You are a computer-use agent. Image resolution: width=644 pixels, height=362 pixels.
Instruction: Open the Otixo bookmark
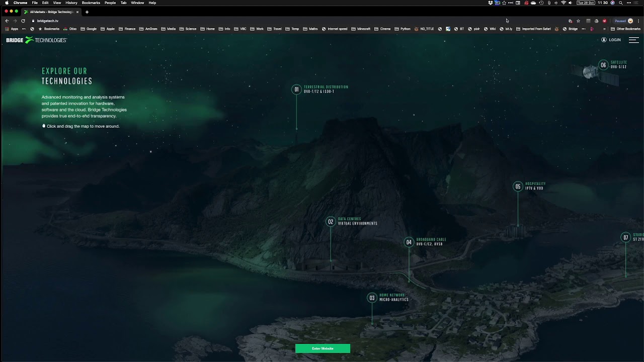pyautogui.click(x=70, y=29)
